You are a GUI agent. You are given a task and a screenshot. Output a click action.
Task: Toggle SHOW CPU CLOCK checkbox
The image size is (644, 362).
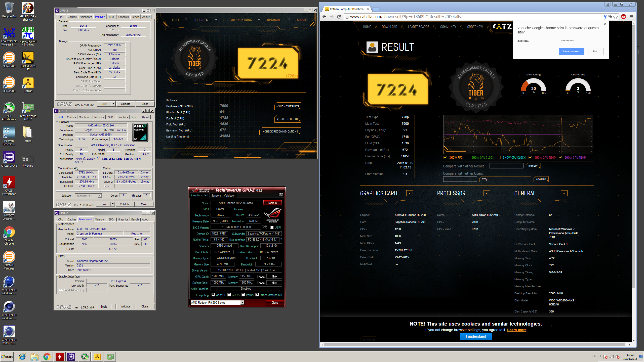point(499,158)
